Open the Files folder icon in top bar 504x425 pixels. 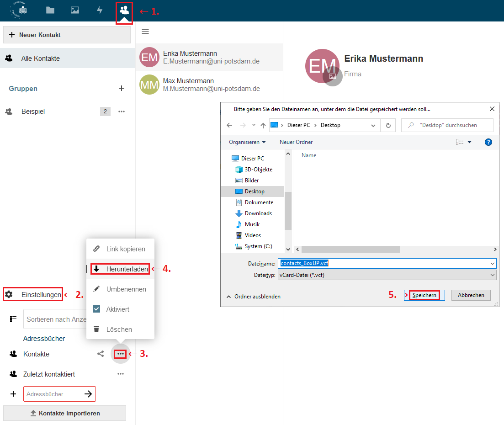point(50,11)
